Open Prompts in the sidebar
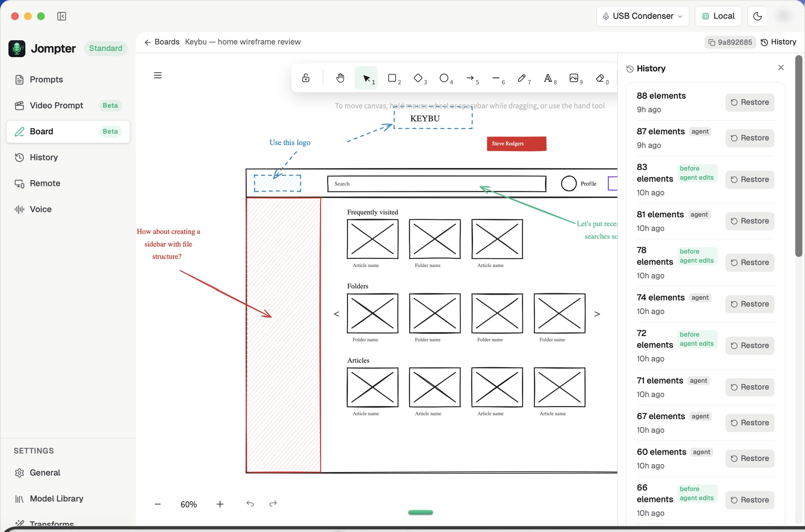This screenshot has height=532, width=805. pos(68,80)
